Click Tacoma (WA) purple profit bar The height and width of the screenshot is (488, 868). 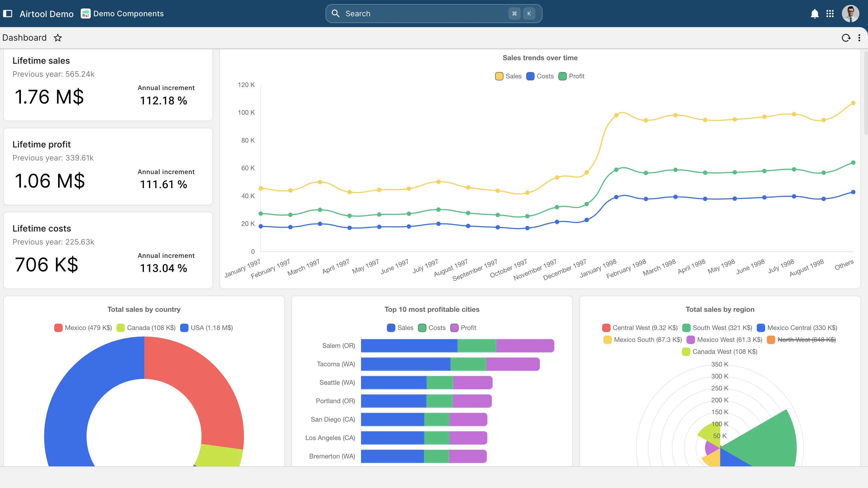(x=513, y=364)
